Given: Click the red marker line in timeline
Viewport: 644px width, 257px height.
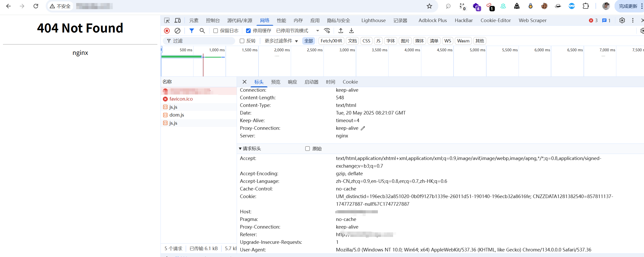Looking at the screenshot, I should pos(203,66).
